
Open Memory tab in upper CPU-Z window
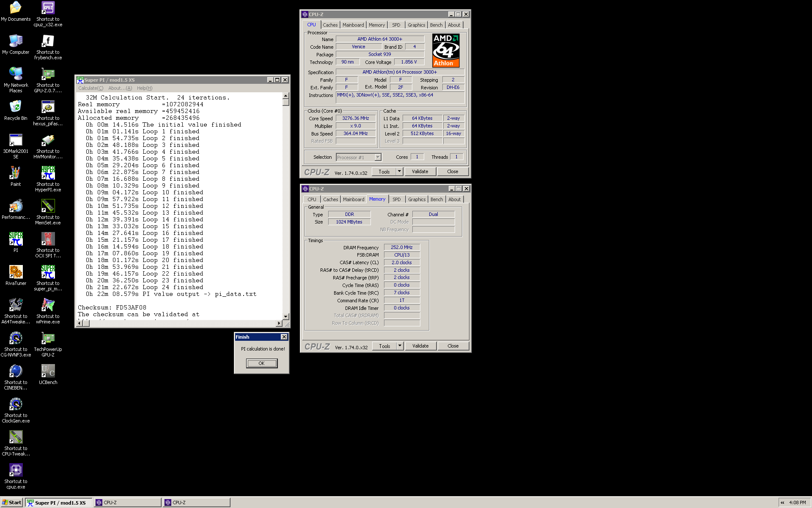click(x=377, y=25)
